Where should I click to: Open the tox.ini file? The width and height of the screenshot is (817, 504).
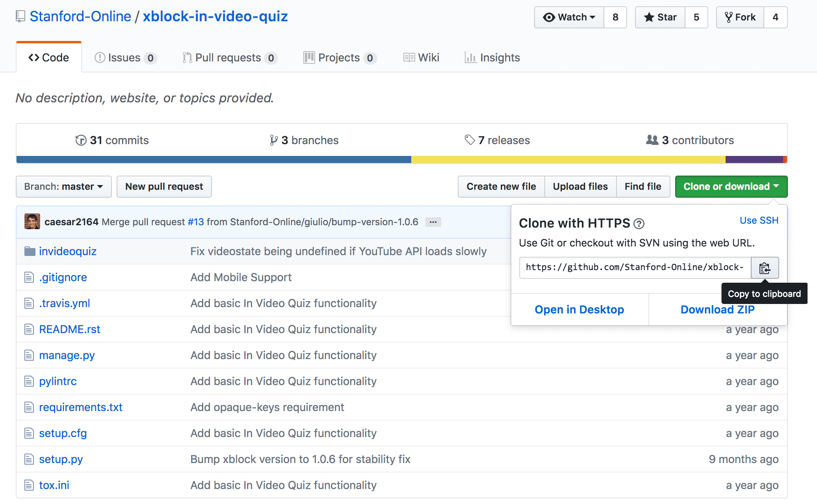(54, 485)
